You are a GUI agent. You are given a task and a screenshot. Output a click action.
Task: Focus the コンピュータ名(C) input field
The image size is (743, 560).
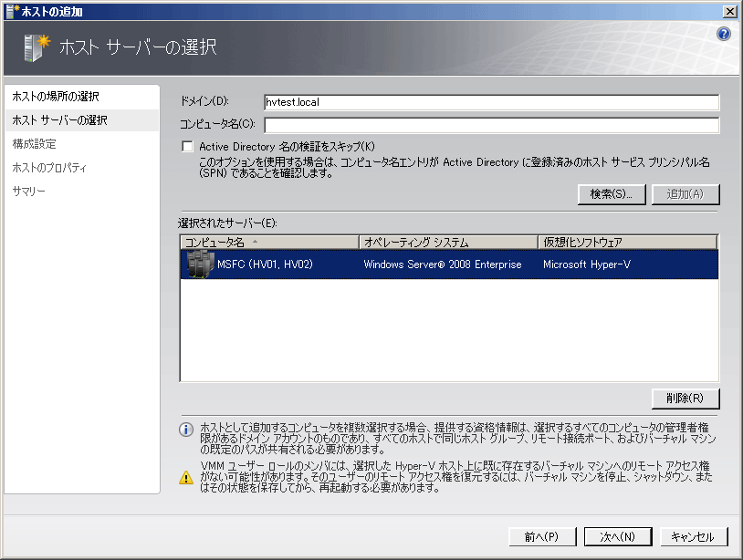pos(491,126)
